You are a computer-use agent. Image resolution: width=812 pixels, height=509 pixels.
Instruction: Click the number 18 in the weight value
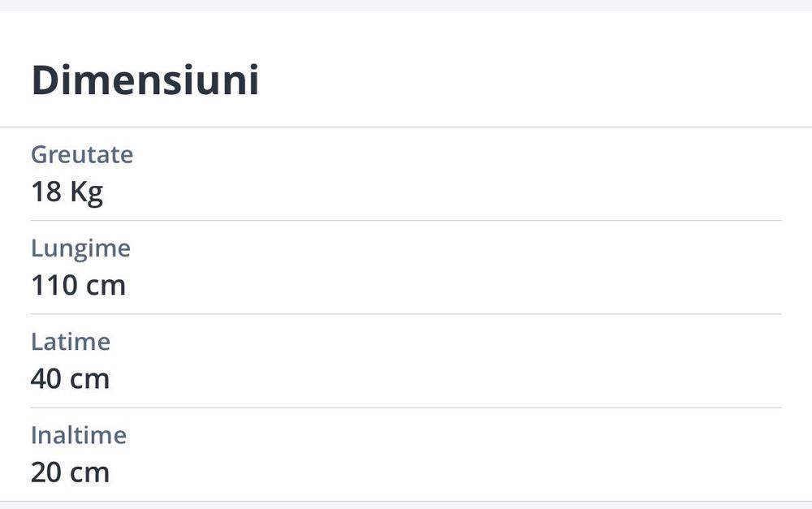45,192
